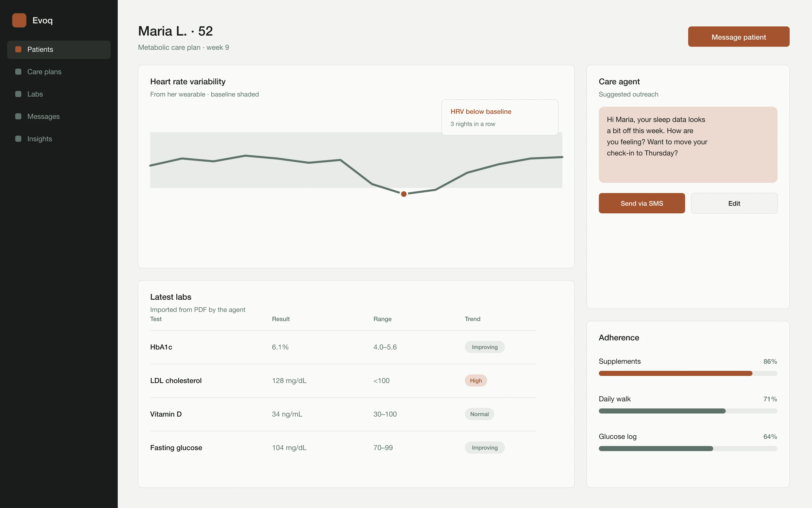Click the suggested message to Maria
This screenshot has width=812, height=508.
tap(688, 145)
